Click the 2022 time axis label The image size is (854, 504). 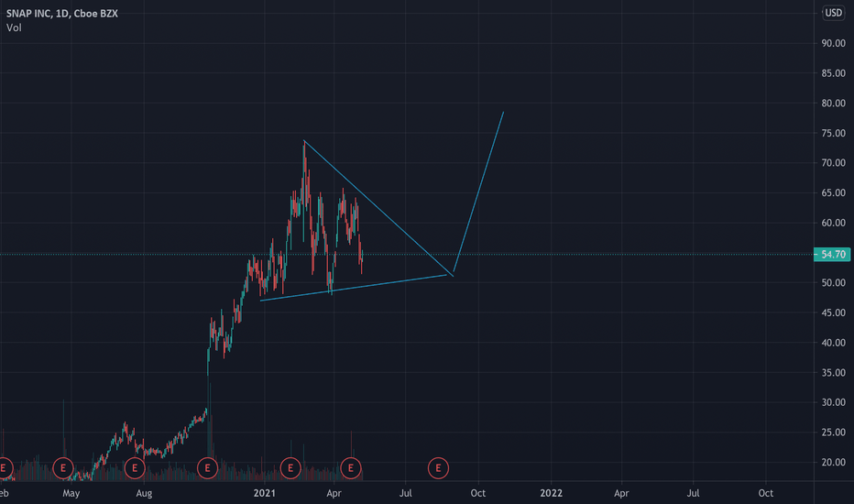552,493
